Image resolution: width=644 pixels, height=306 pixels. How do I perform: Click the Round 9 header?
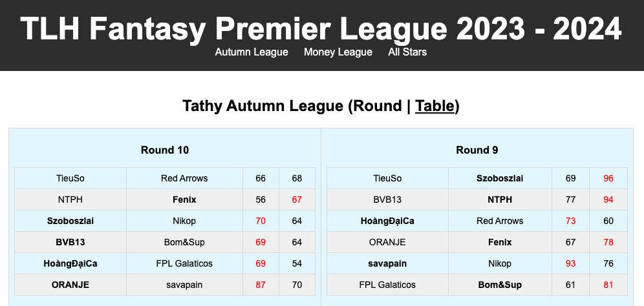click(477, 150)
